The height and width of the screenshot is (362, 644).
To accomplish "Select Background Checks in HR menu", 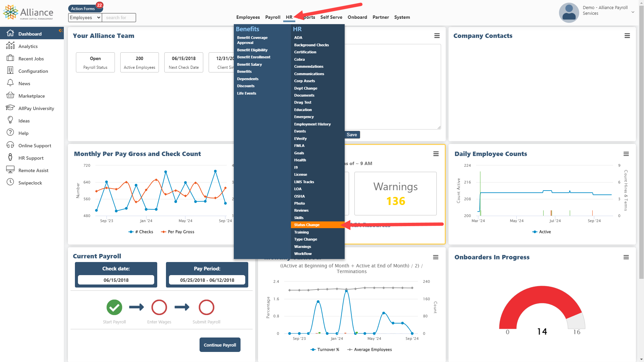I will click(x=311, y=45).
